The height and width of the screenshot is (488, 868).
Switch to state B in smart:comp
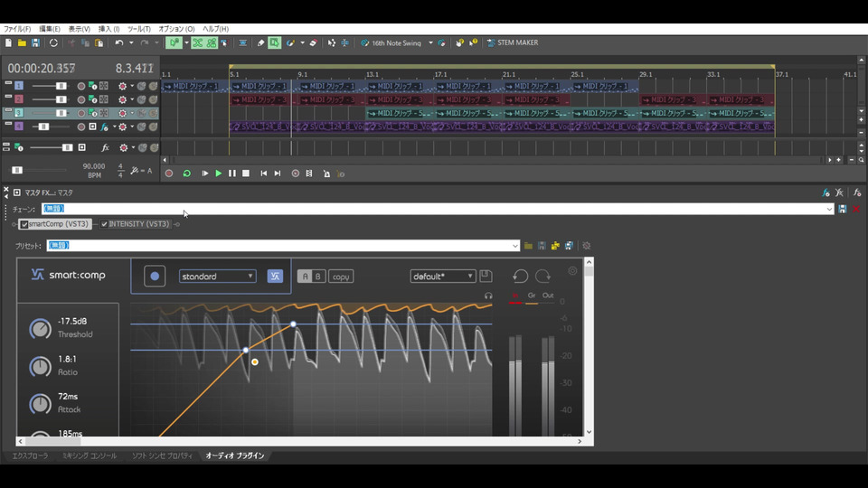318,277
